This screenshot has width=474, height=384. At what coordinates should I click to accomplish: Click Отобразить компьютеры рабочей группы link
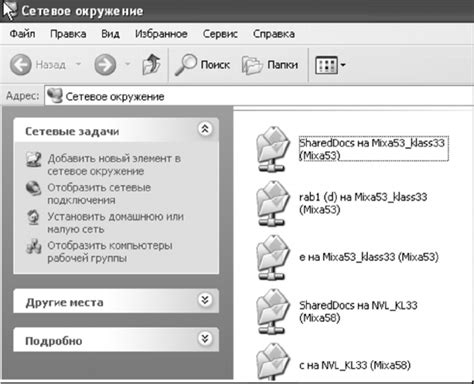tap(110, 252)
